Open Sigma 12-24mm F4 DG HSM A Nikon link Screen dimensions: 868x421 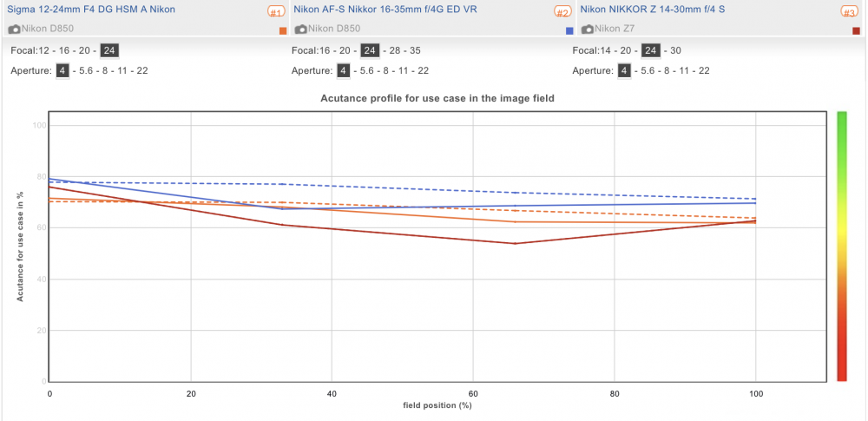click(91, 10)
